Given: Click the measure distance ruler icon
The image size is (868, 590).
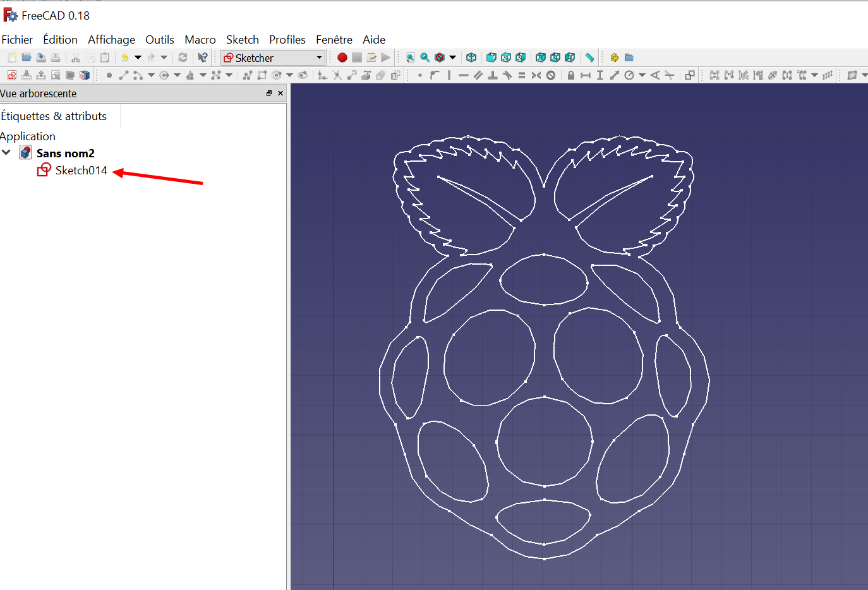Looking at the screenshot, I should [589, 57].
